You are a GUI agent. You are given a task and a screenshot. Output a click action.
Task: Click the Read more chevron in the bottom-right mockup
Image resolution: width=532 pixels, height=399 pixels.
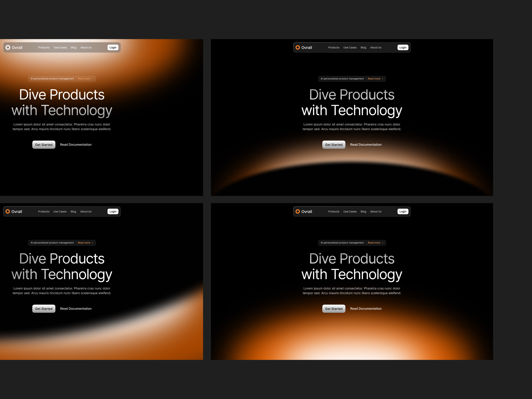(382, 243)
